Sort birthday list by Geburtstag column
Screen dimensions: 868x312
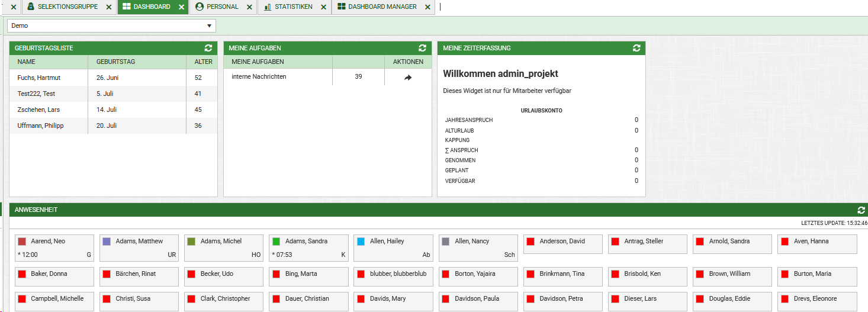pyautogui.click(x=137, y=62)
